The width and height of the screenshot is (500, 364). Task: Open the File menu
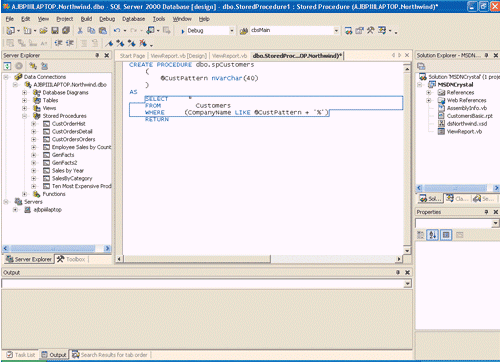10,19
